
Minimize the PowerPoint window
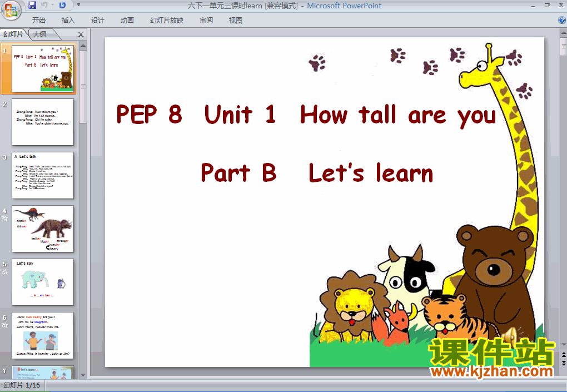[x=534, y=6]
